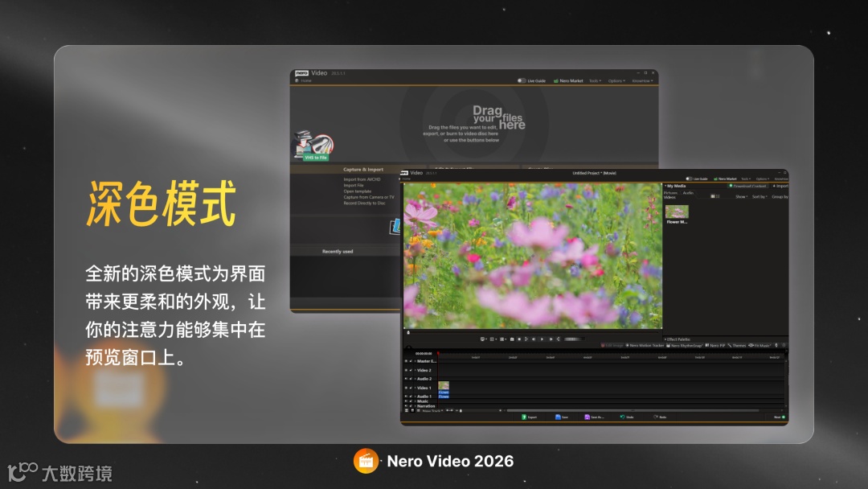Screen dimensions: 868x489
Task: Select Import from AVCHD in home window
Action: [362, 179]
